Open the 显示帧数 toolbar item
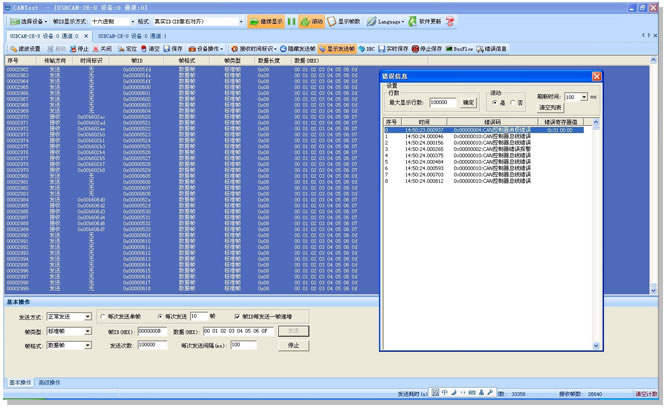The image size is (664, 408). click(x=345, y=20)
